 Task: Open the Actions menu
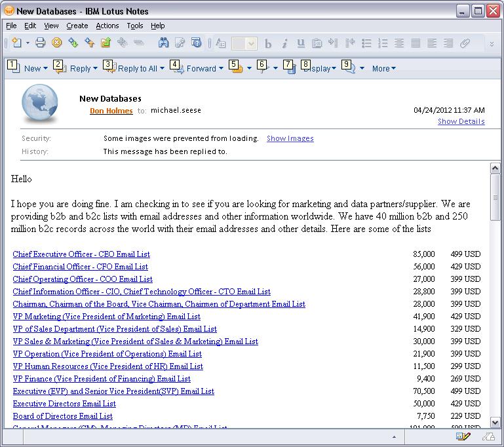click(x=107, y=26)
